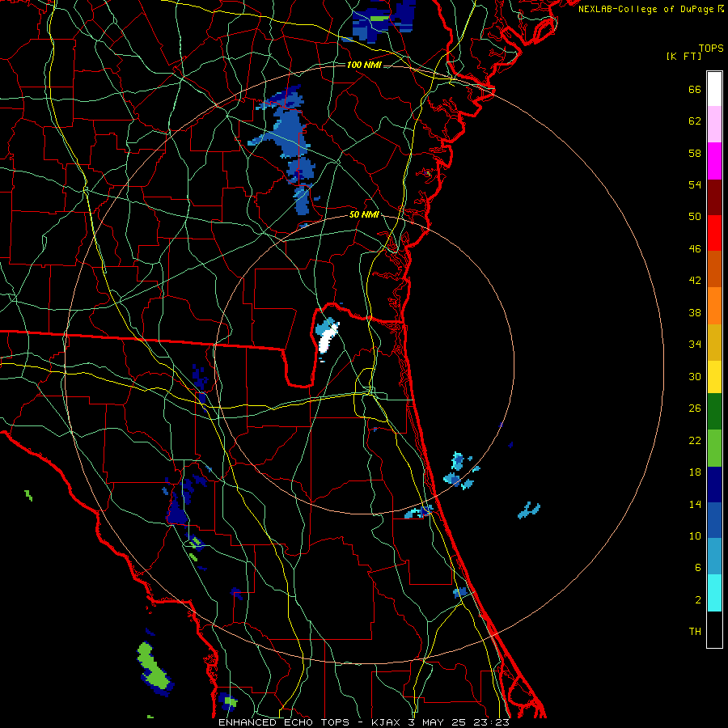This screenshot has height=728, width=728.
Task: Click the '26' legend value
Action: tap(695, 408)
